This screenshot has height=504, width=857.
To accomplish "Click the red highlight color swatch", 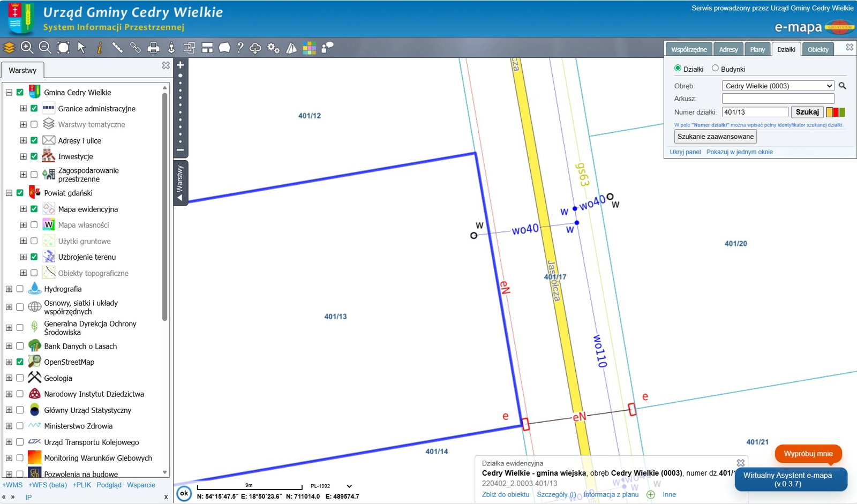I will (836, 112).
